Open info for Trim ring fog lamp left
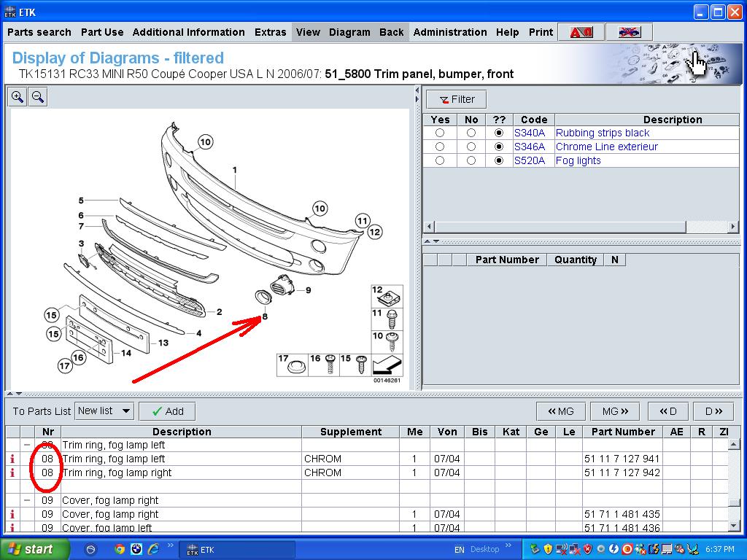Image resolution: width=747 pixels, height=560 pixels. point(12,459)
